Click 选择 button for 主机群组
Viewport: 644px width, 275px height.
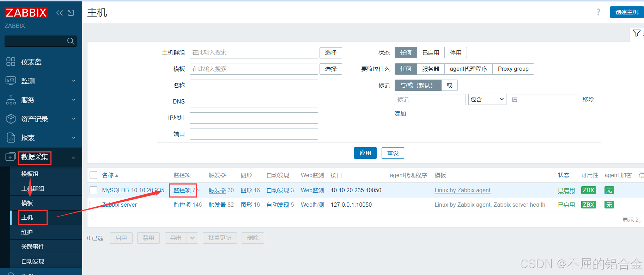[x=331, y=53]
